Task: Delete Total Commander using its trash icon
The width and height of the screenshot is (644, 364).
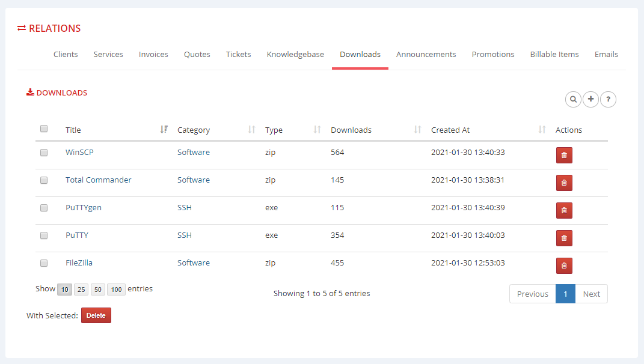Action: 563,183
